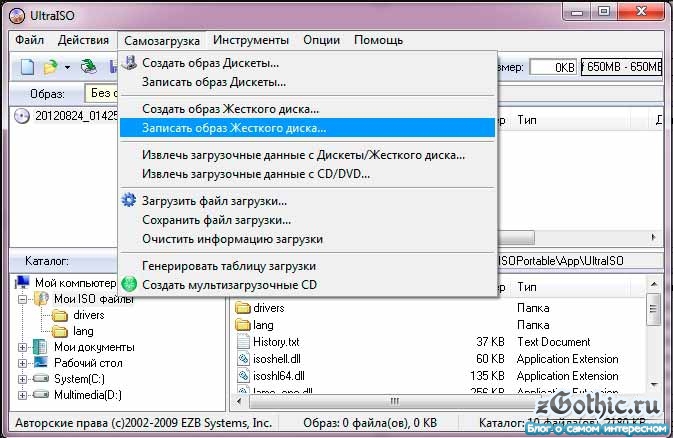Open the Опции menu
Viewport: 673px width, 438px height.
click(x=321, y=40)
